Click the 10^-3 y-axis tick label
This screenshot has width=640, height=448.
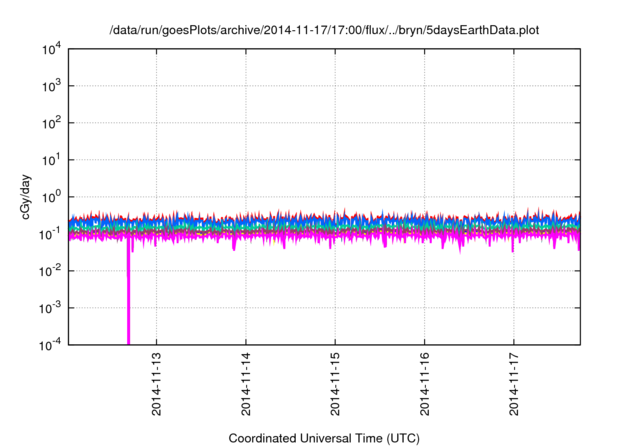50,308
